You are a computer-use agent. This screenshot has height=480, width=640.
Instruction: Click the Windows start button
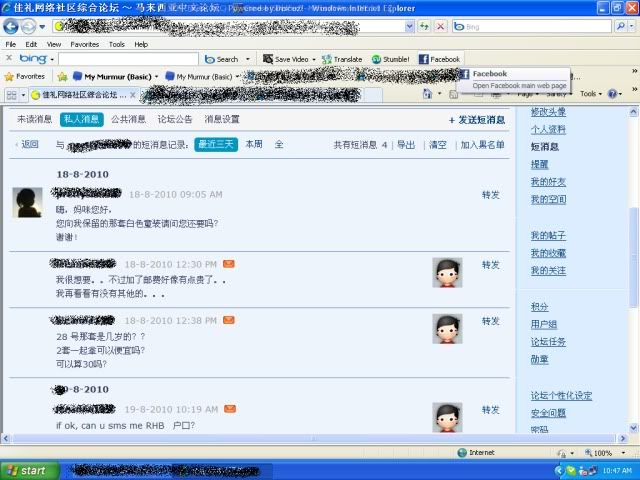pyautogui.click(x=27, y=470)
